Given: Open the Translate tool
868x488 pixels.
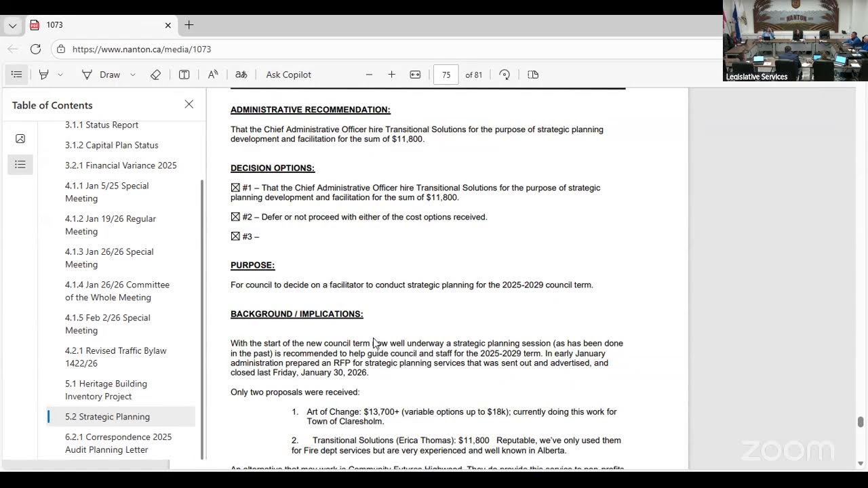Looking at the screenshot, I should pyautogui.click(x=241, y=75).
